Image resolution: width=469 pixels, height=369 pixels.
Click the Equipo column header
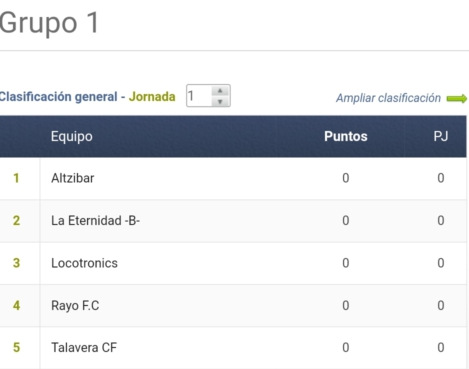click(72, 137)
